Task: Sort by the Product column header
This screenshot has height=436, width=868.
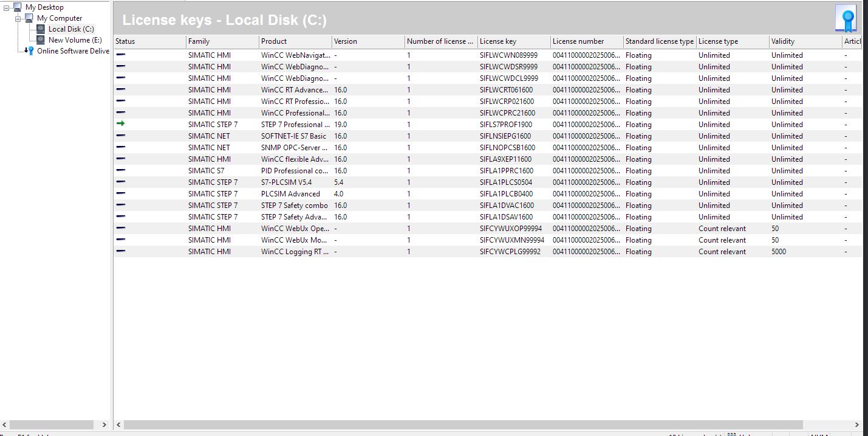Action: 295,41
